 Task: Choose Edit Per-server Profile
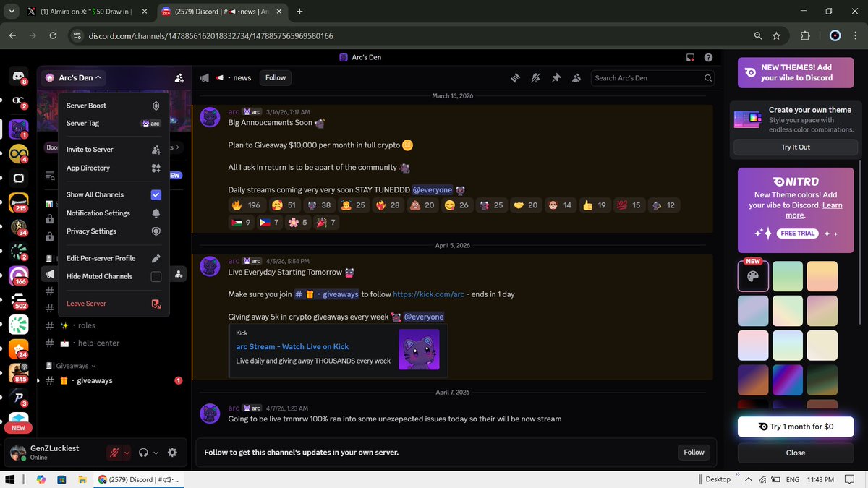(x=114, y=258)
